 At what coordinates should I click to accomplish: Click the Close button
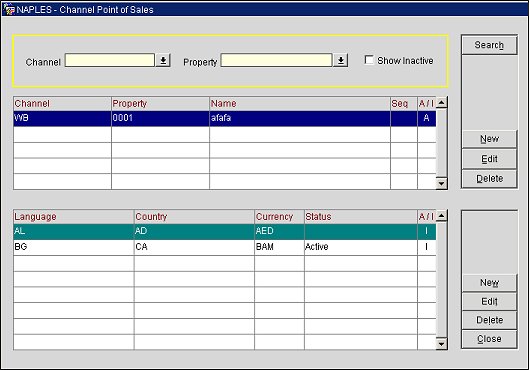click(x=489, y=339)
